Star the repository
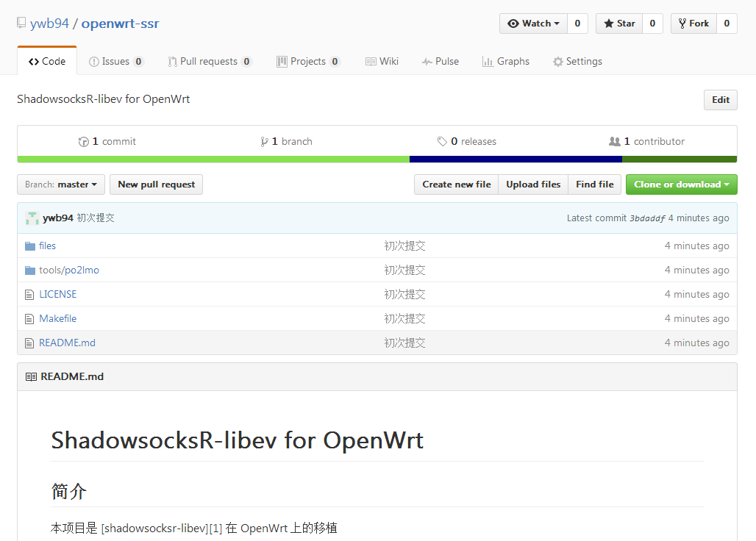756x541 pixels. coord(619,24)
